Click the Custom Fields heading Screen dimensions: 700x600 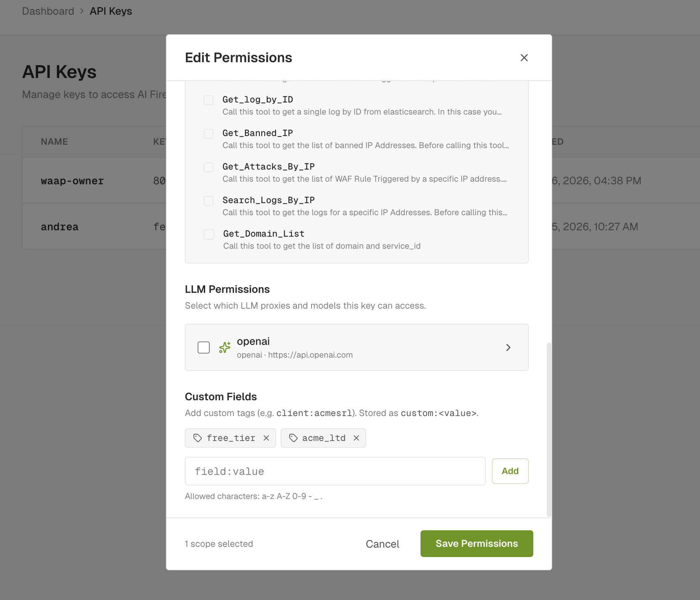[x=221, y=396]
